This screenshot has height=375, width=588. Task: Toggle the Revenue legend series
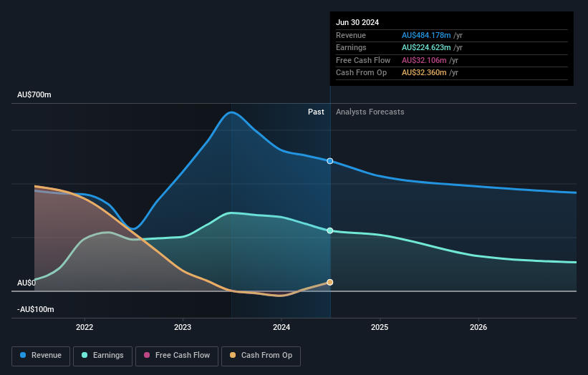41,356
